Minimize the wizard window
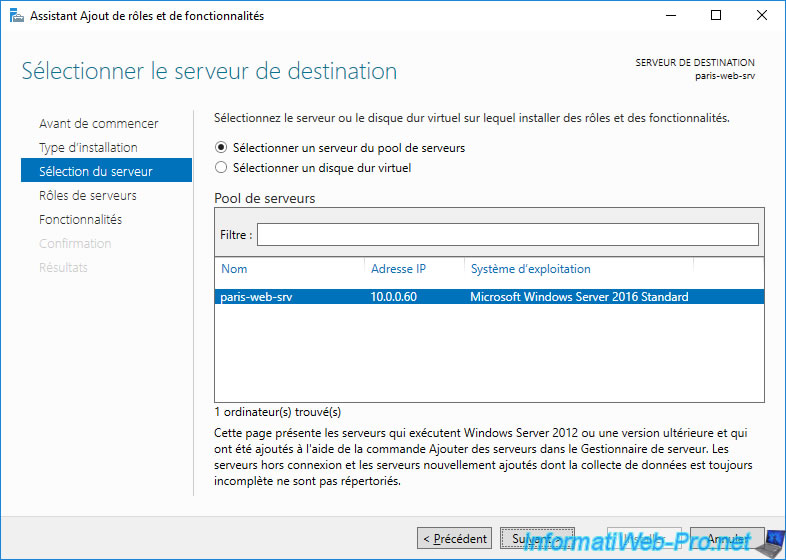 671,16
